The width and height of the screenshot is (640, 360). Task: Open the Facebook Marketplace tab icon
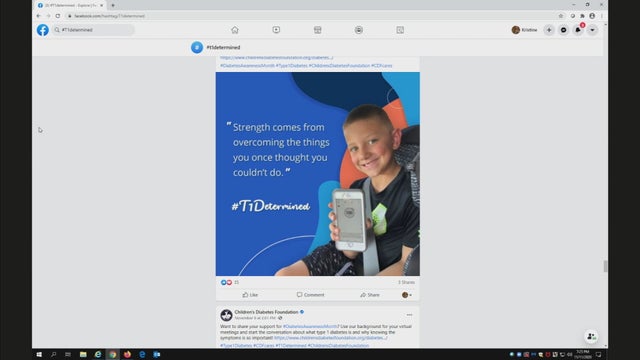pyautogui.click(x=318, y=30)
